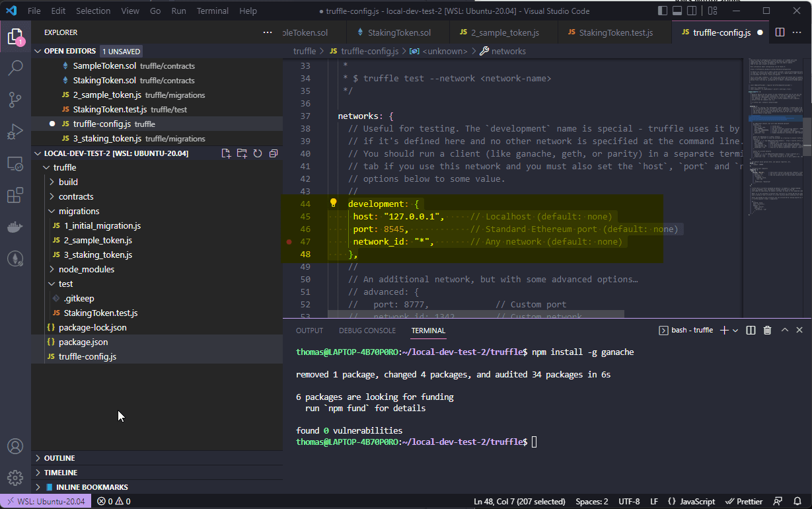Expand the build folder
Viewport: 812px width, 509px height.
[63, 182]
